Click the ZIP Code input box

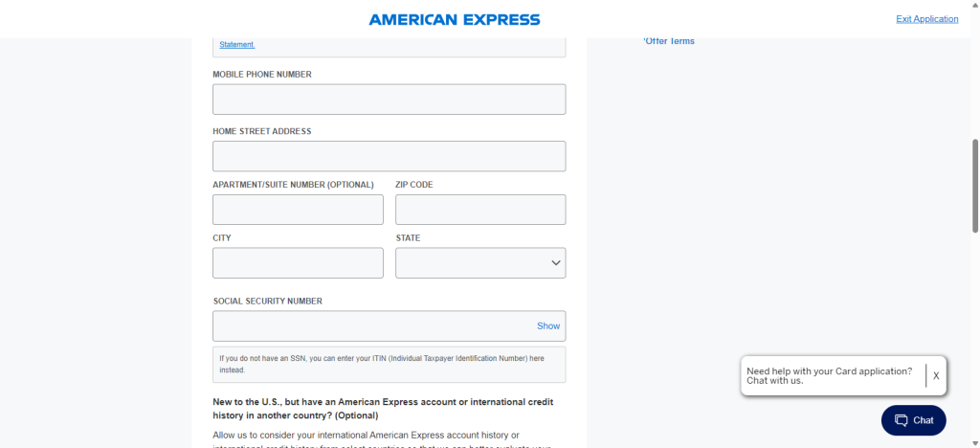pos(480,210)
